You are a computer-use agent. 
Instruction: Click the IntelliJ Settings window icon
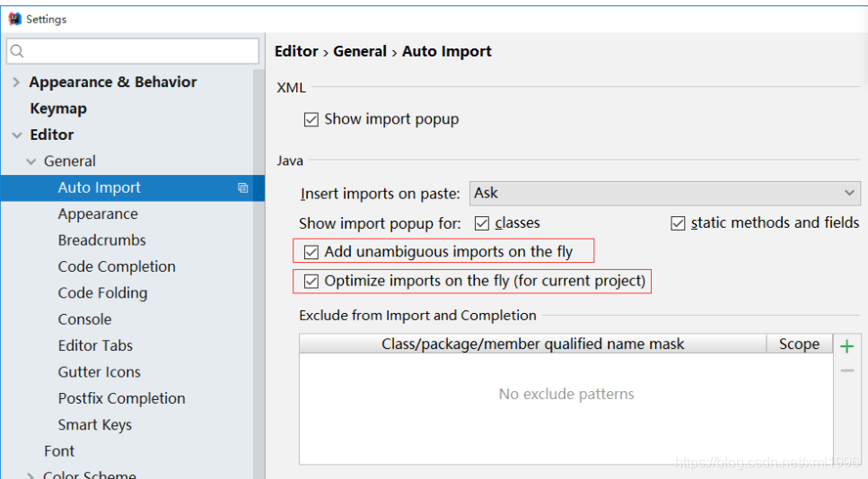tap(15, 19)
